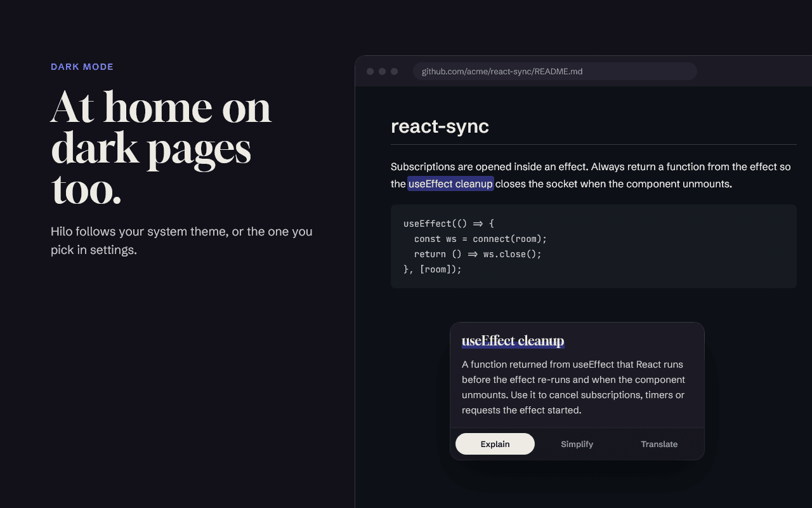Screen dimensions: 812x508
Task: Click the code line useEffect(() ⇒ {
Action: [x=449, y=224]
